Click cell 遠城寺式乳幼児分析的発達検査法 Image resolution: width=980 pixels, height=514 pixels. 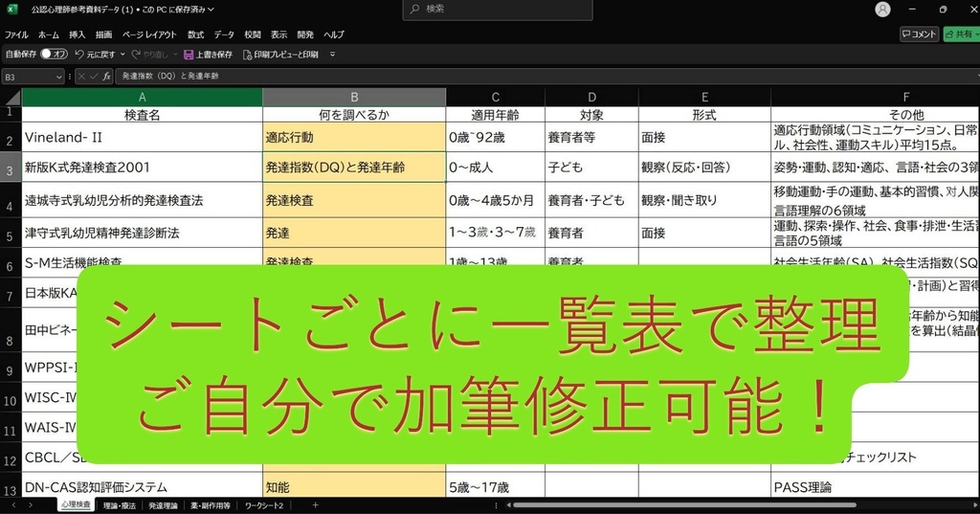point(142,200)
